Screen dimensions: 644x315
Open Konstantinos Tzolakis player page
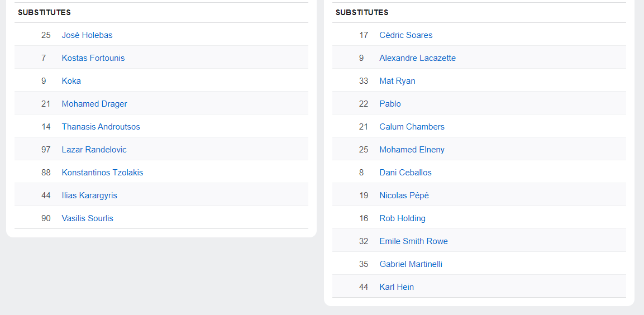(x=103, y=173)
